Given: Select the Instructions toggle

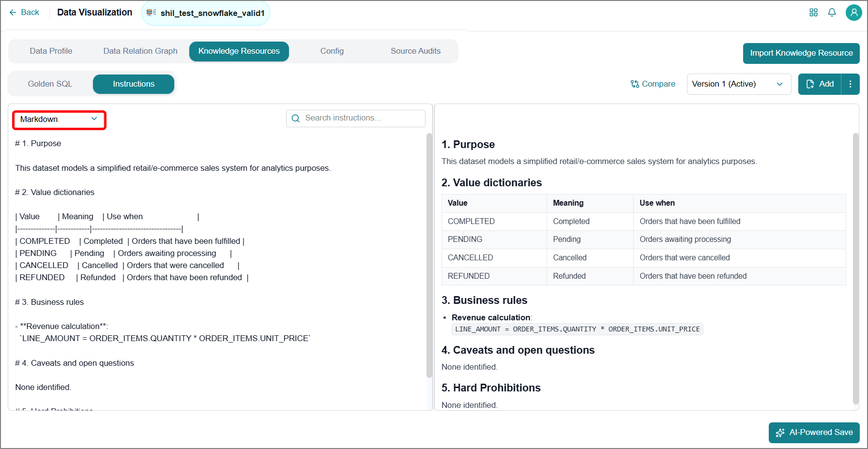Looking at the screenshot, I should pyautogui.click(x=134, y=84).
